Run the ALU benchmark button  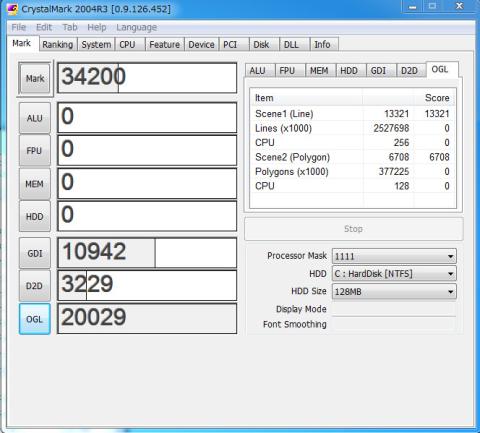35,118
